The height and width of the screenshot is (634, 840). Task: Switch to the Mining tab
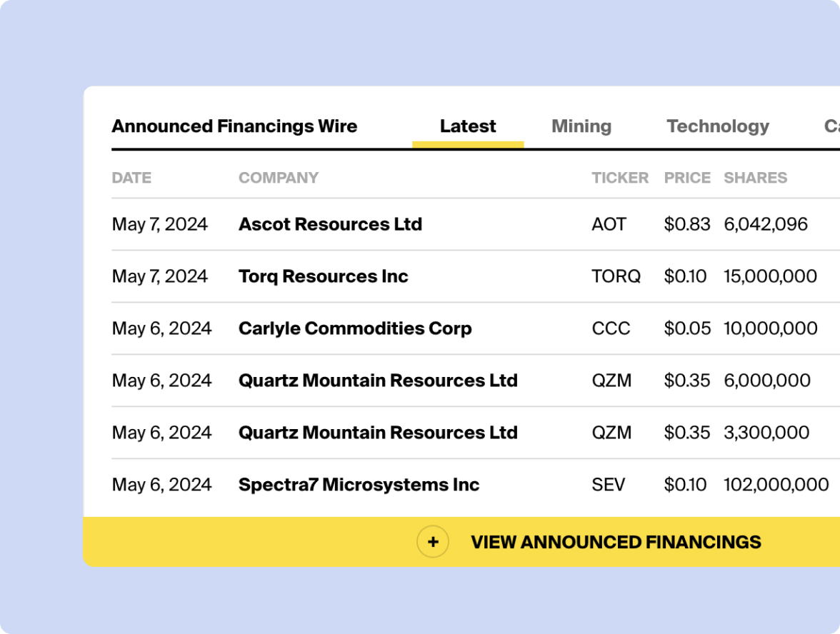581,126
